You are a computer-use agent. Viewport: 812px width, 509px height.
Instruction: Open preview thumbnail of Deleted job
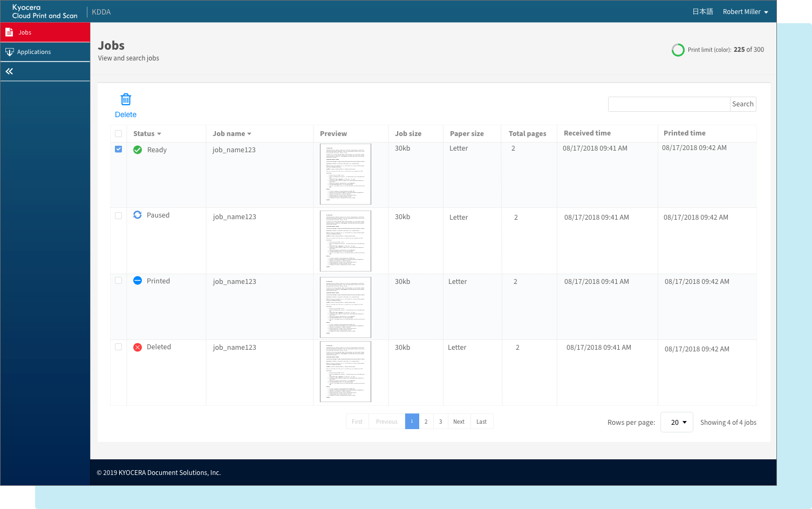click(x=345, y=372)
